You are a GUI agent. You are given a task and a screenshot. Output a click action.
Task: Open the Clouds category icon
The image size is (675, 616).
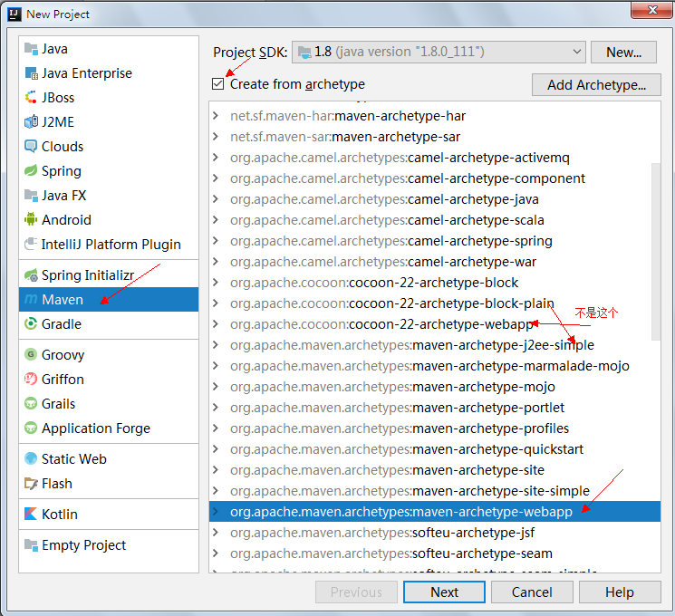click(31, 147)
